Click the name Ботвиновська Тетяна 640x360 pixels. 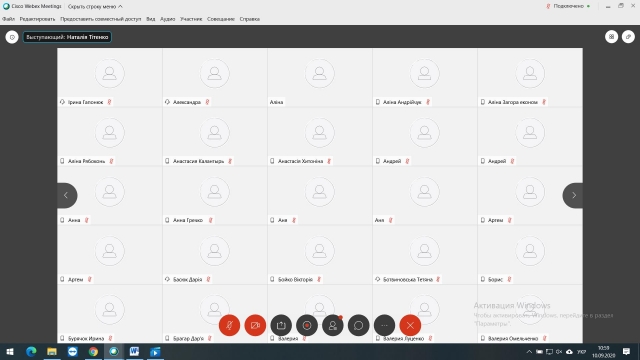click(x=408, y=280)
